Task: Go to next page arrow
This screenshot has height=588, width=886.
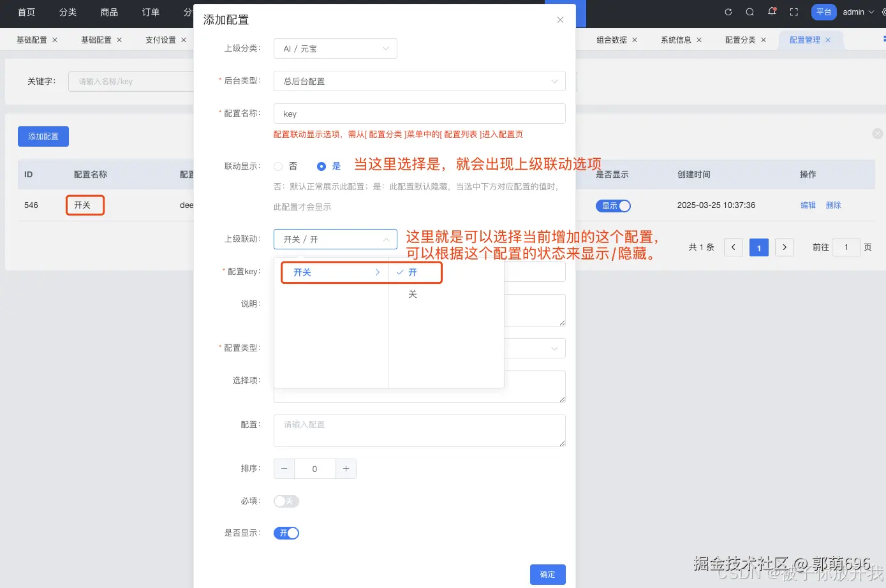Action: pyautogui.click(x=785, y=247)
